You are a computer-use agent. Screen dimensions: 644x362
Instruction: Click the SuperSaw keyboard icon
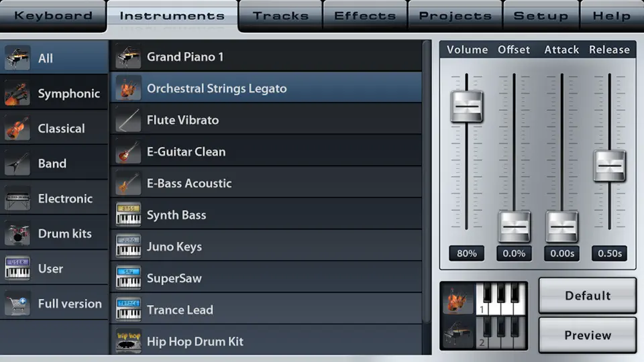pyautogui.click(x=128, y=278)
